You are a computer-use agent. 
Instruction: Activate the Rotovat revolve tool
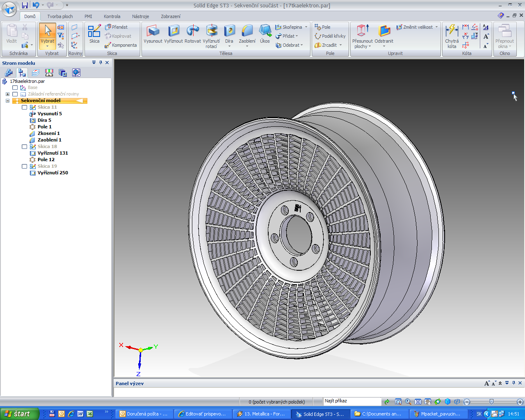point(192,33)
